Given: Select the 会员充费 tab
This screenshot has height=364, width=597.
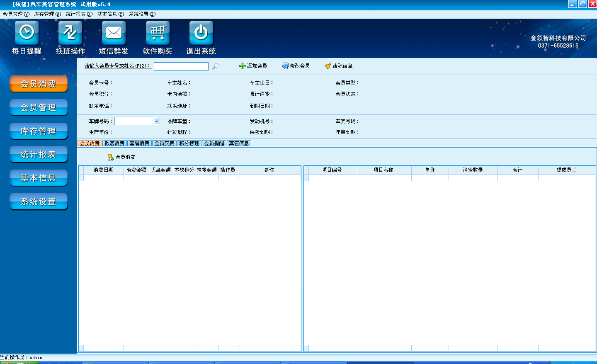Looking at the screenshot, I should (x=165, y=143).
